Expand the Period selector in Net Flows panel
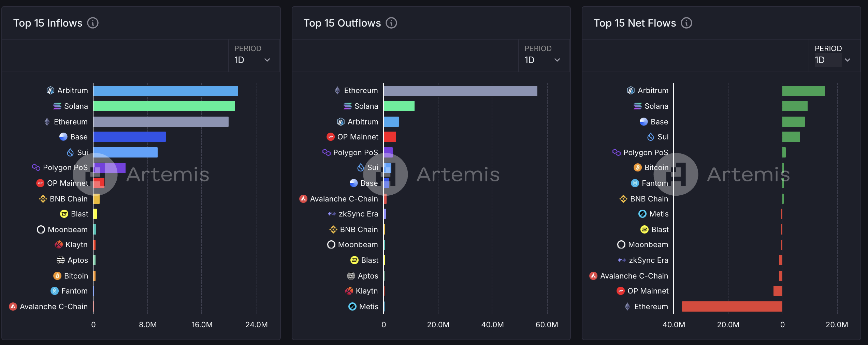Viewport: 868px width, 345px height. click(x=833, y=60)
